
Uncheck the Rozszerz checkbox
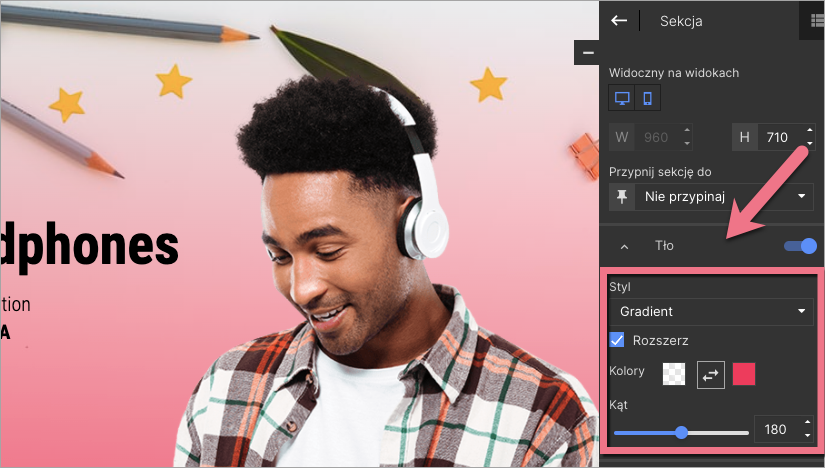618,341
